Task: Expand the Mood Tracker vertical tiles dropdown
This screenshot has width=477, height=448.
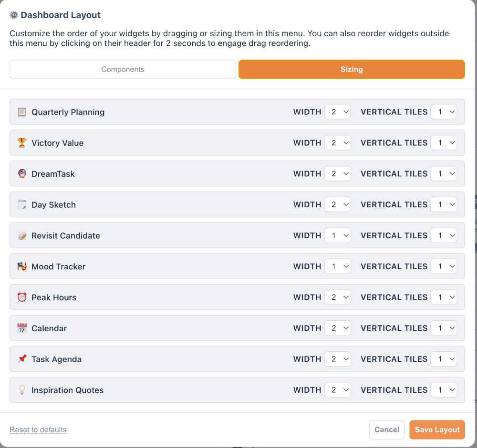Action: pyautogui.click(x=444, y=266)
